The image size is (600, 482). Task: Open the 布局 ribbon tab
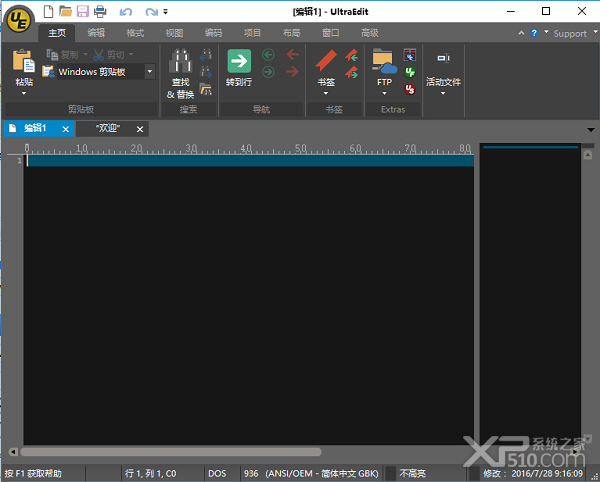coord(291,33)
